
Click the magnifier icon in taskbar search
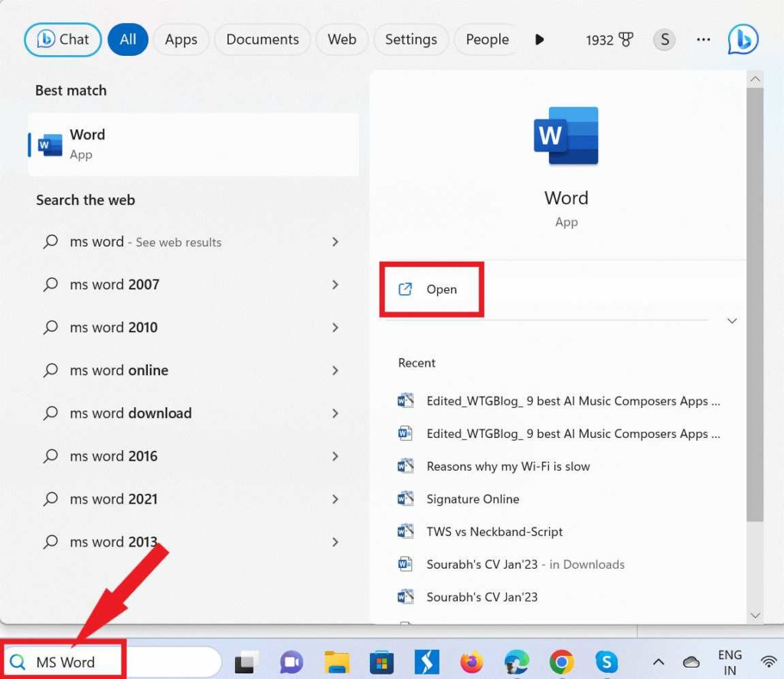pyautogui.click(x=18, y=662)
